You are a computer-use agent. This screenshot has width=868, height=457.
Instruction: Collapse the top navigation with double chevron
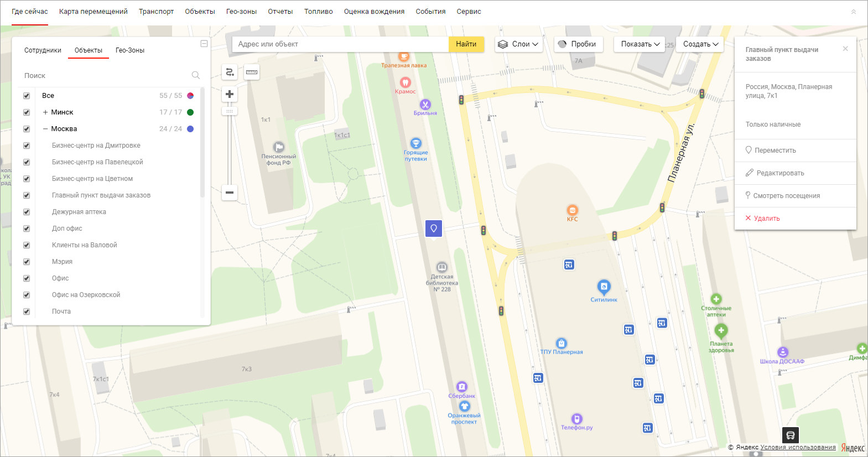854,12
